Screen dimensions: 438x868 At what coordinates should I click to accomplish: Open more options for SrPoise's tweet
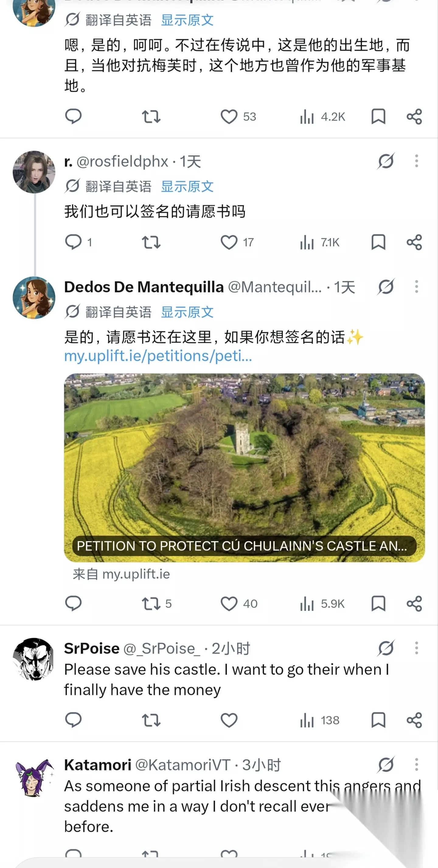click(416, 648)
